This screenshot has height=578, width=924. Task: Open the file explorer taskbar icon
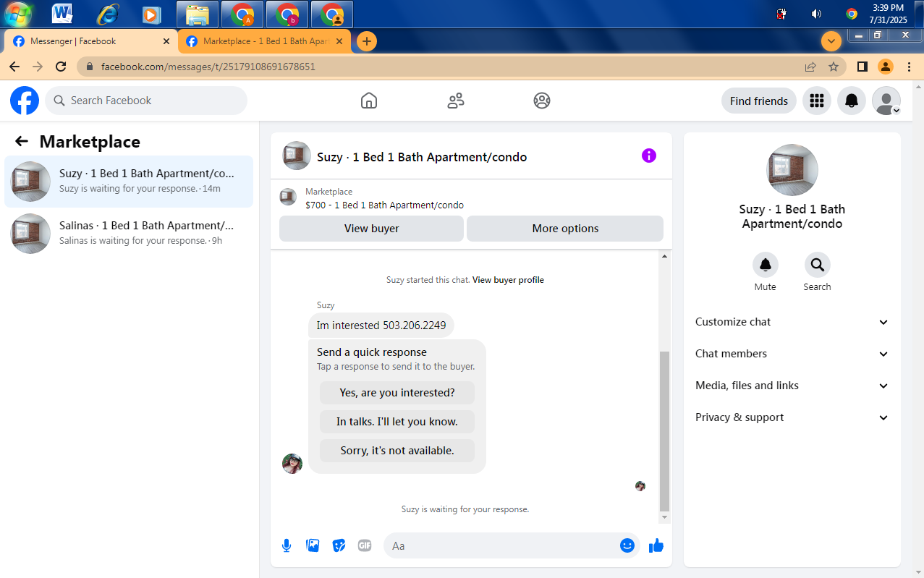click(x=198, y=14)
